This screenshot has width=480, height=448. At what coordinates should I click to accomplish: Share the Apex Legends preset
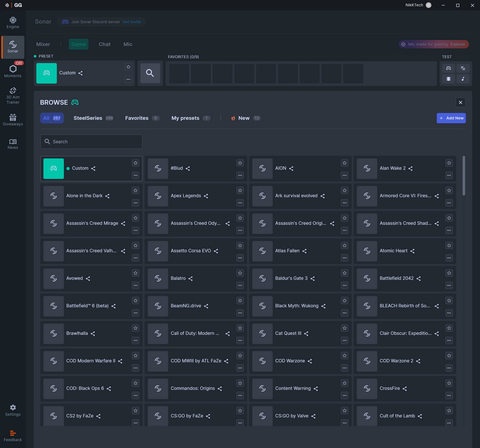(x=206, y=196)
